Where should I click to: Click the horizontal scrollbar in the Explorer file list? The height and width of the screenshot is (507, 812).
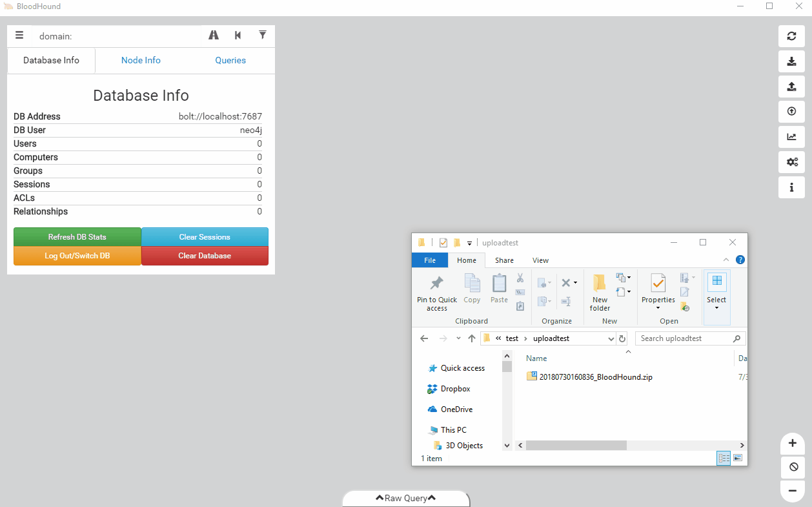click(x=576, y=446)
